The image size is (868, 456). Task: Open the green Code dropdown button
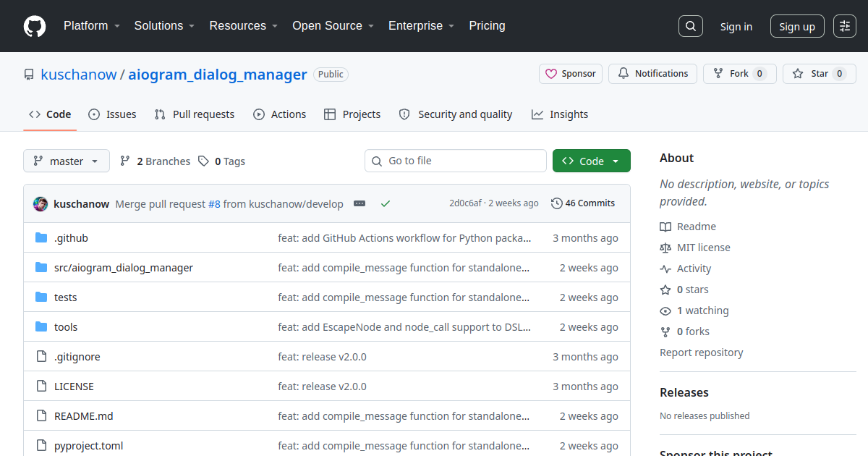tap(592, 161)
